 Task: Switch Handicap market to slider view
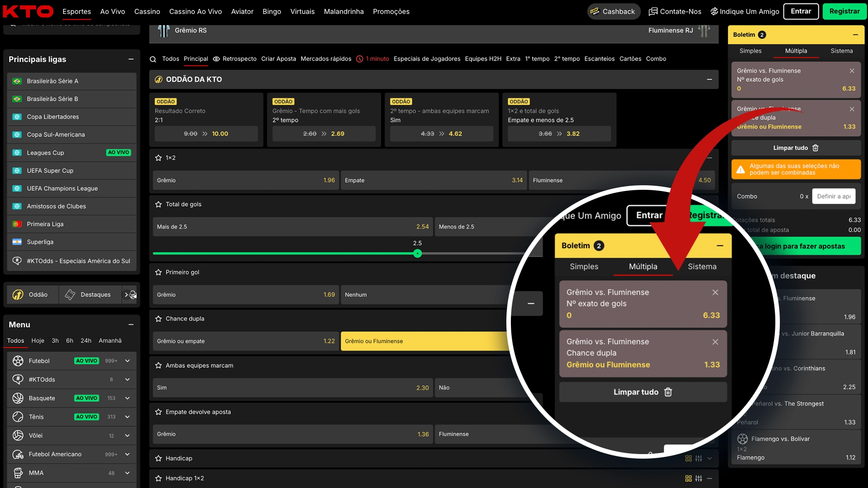coord(699,459)
